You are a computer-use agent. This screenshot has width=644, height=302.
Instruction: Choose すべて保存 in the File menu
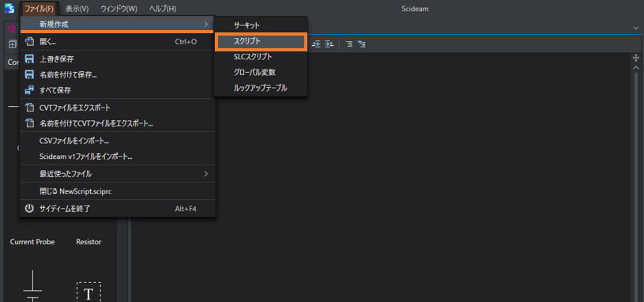tap(118, 90)
